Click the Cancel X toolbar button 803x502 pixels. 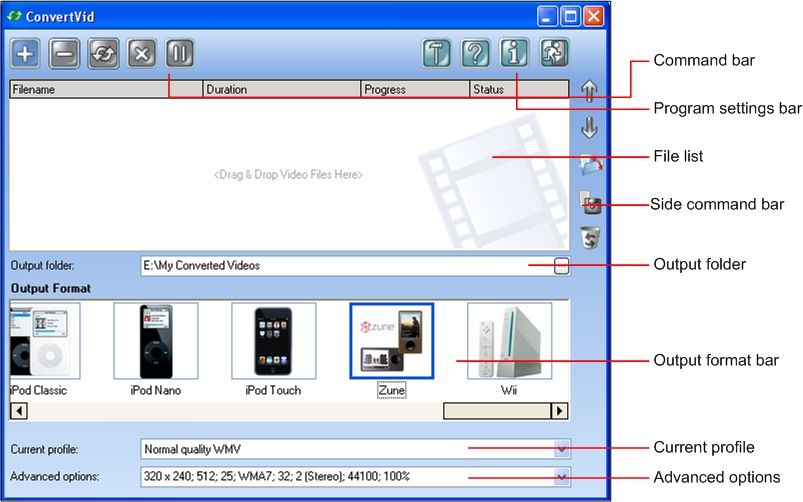click(142, 53)
